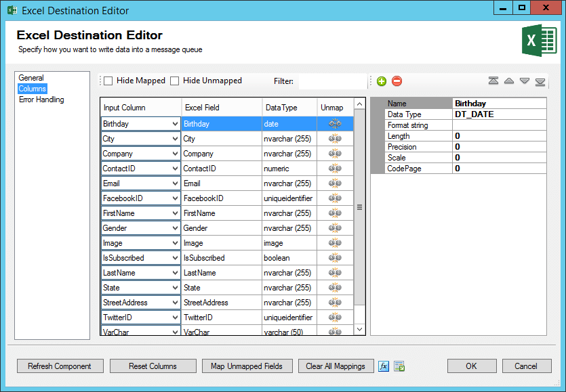This screenshot has height=392, width=566.
Task: Enable the Hide Unmapped checkbox
Action: [174, 81]
